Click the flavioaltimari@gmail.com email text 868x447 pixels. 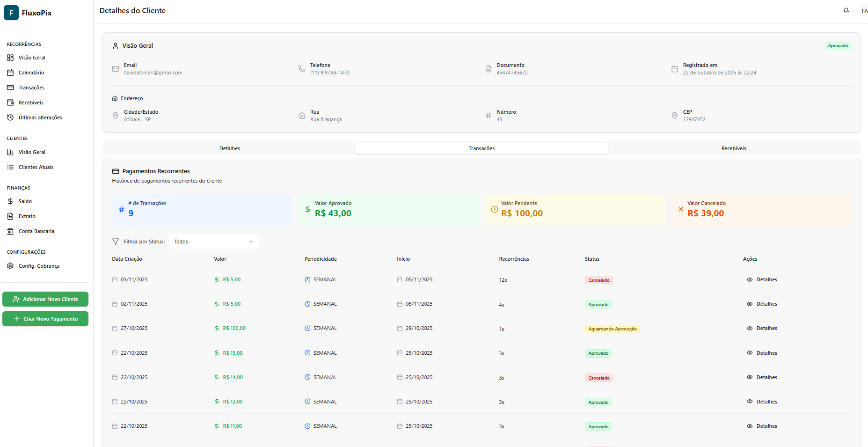coord(153,73)
